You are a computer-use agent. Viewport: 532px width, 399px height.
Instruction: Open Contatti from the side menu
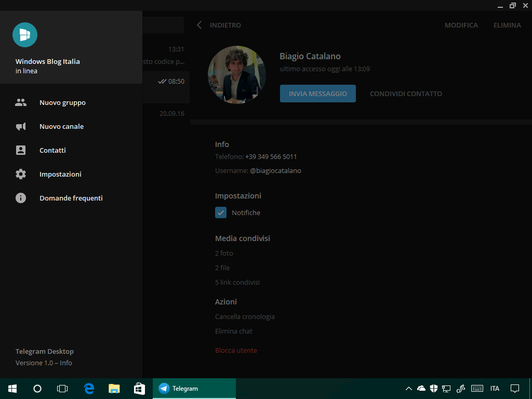pyautogui.click(x=71, y=150)
